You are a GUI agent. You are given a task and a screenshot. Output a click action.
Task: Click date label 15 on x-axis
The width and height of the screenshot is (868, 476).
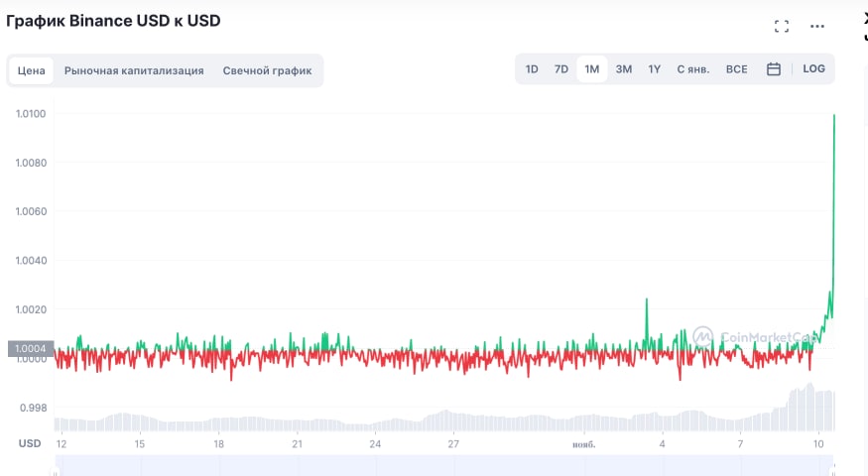tap(140, 444)
